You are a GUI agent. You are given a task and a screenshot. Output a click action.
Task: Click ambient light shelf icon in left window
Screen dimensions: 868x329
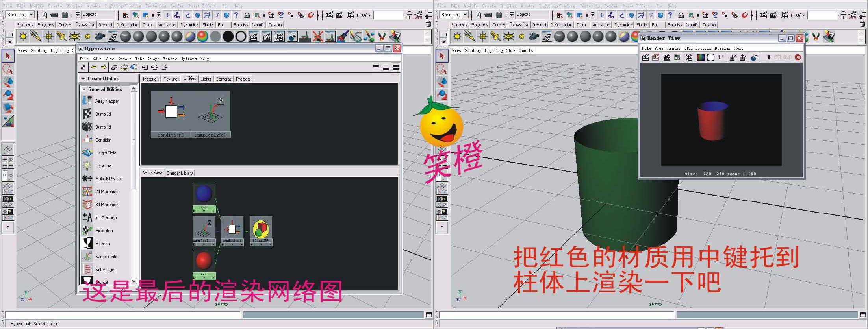23,37
